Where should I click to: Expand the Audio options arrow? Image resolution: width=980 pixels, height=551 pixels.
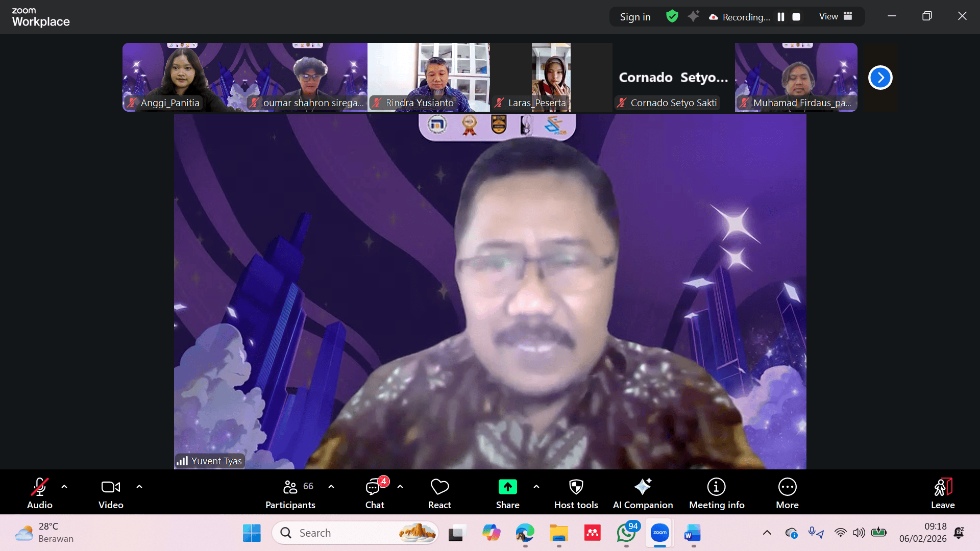tap(64, 487)
